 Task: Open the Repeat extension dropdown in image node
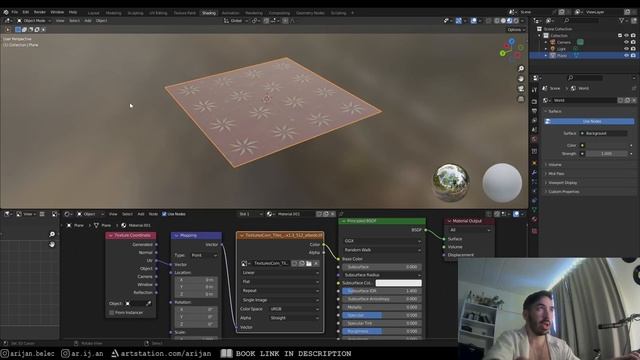pyautogui.click(x=280, y=291)
